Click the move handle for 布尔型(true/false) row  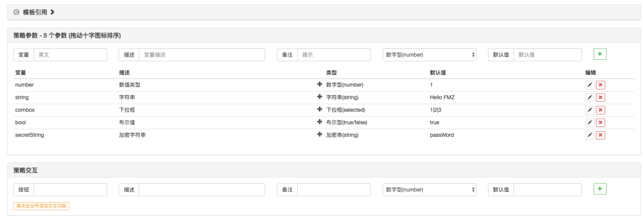(320, 122)
